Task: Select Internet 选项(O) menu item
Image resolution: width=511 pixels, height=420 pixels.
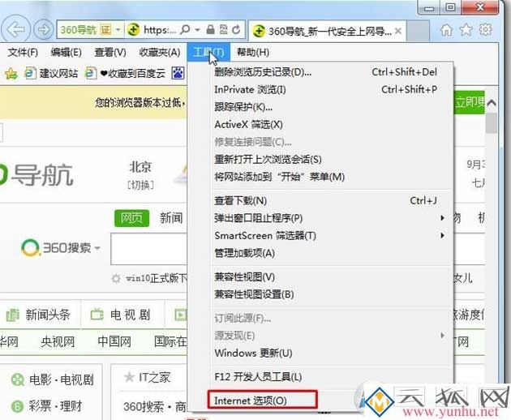Action: [x=262, y=400]
